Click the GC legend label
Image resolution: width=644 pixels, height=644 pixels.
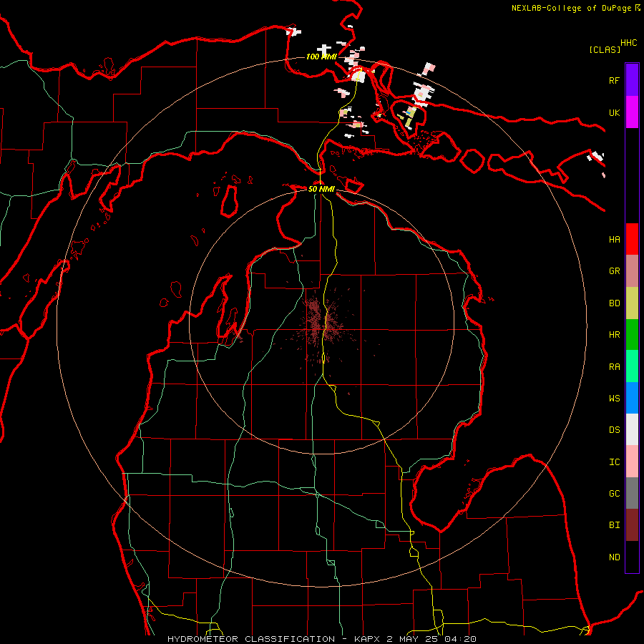pyautogui.click(x=614, y=494)
